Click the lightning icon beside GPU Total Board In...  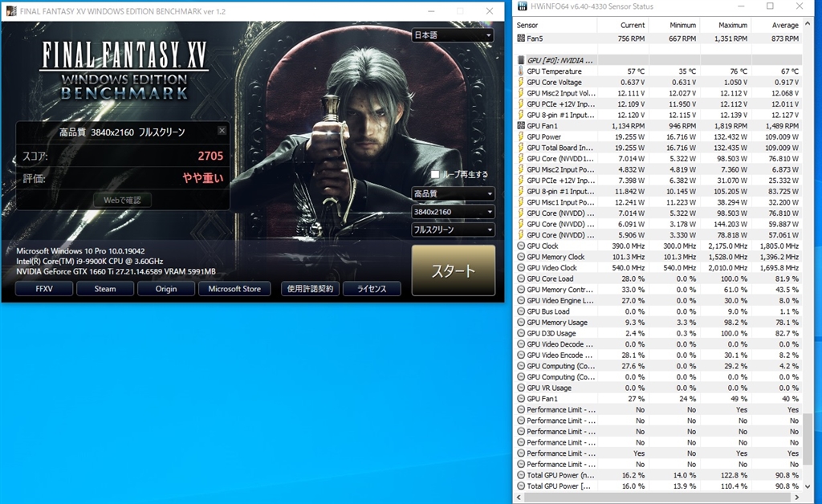520,148
